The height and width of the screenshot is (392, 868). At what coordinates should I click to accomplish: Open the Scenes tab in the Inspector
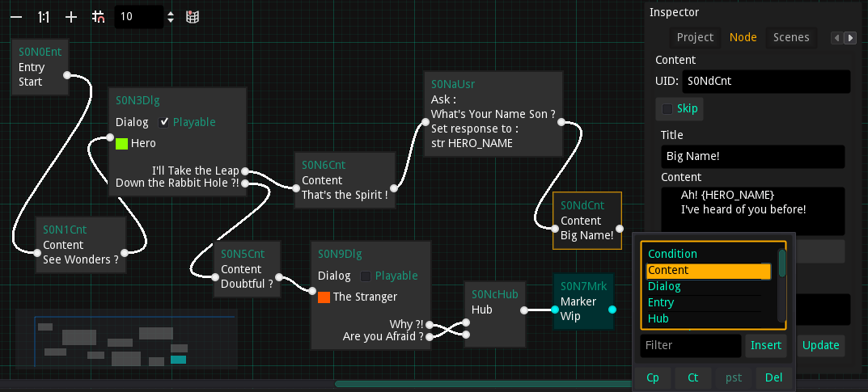click(791, 37)
